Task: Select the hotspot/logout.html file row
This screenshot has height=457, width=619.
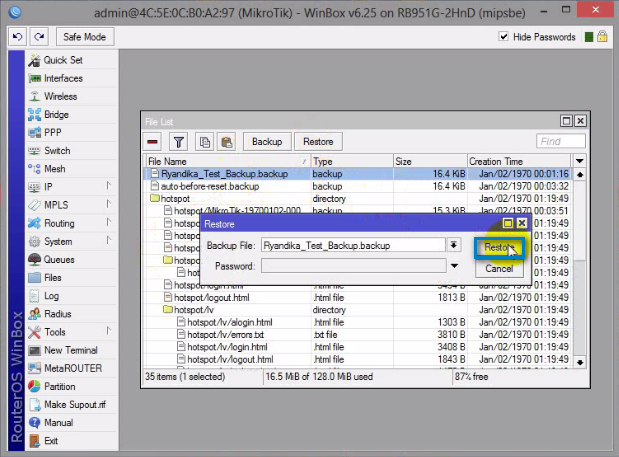Action: pyautogui.click(x=358, y=298)
